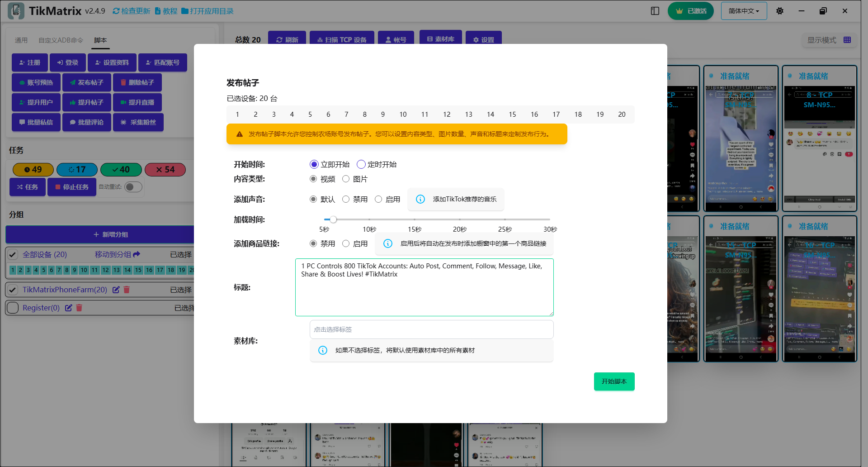The width and height of the screenshot is (868, 467).
Task: Click the boost user script button
Action: [36, 102]
